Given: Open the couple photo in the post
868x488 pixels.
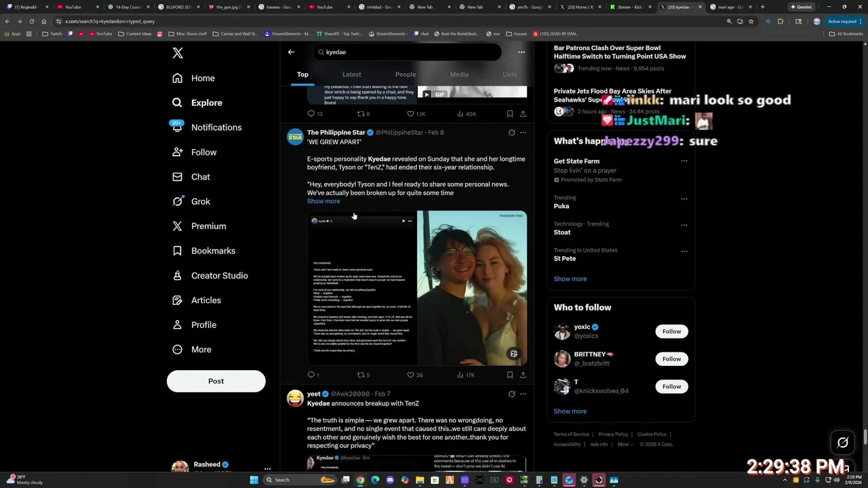Looking at the screenshot, I should 472,288.
